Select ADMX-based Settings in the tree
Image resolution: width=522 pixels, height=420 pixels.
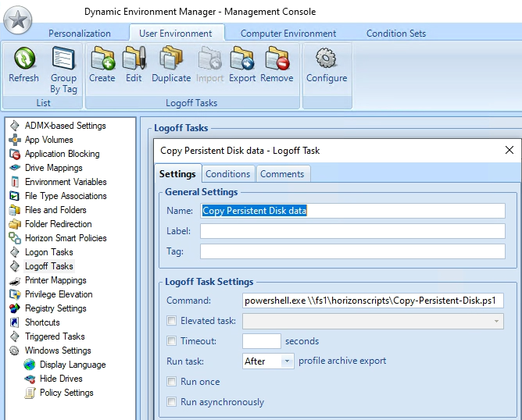(x=66, y=126)
